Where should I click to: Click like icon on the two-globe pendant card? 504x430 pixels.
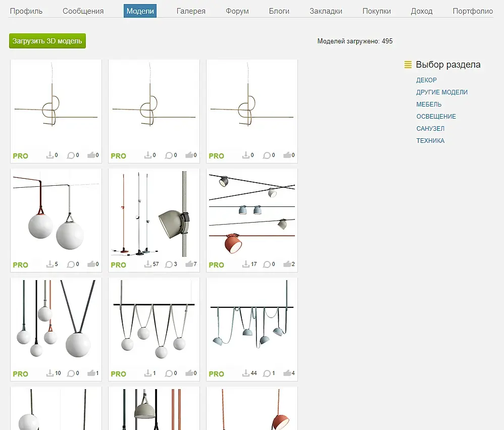tap(91, 264)
